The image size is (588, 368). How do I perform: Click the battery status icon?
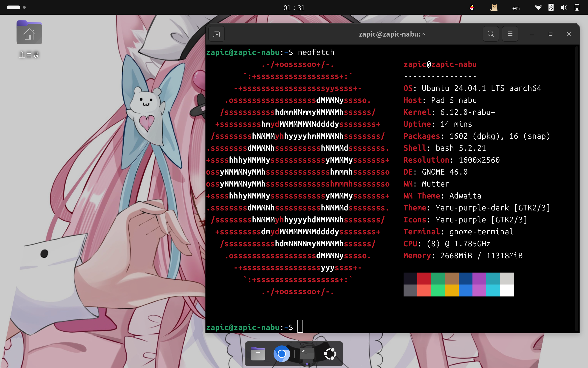pos(577,8)
